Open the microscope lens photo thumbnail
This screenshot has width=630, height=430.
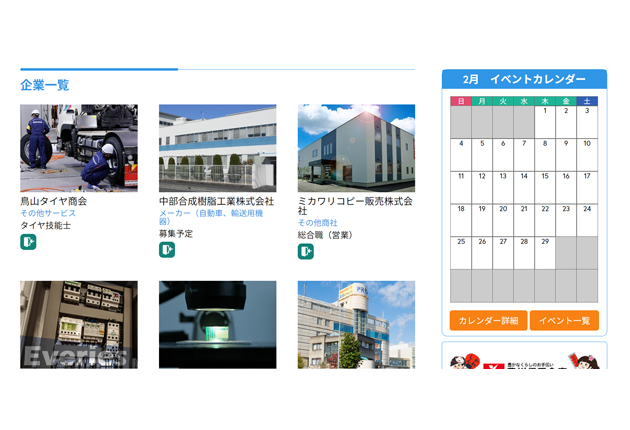217,325
